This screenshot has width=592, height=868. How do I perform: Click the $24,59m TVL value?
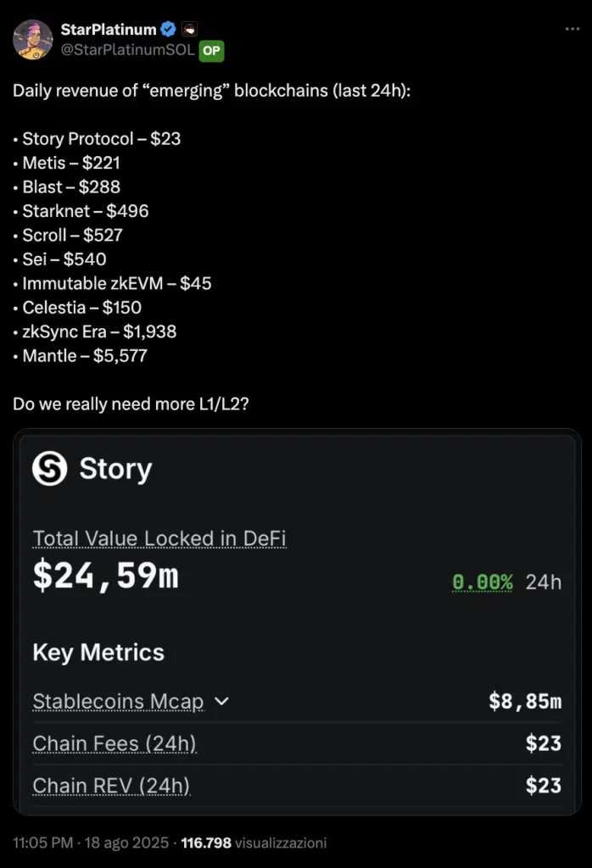(105, 576)
